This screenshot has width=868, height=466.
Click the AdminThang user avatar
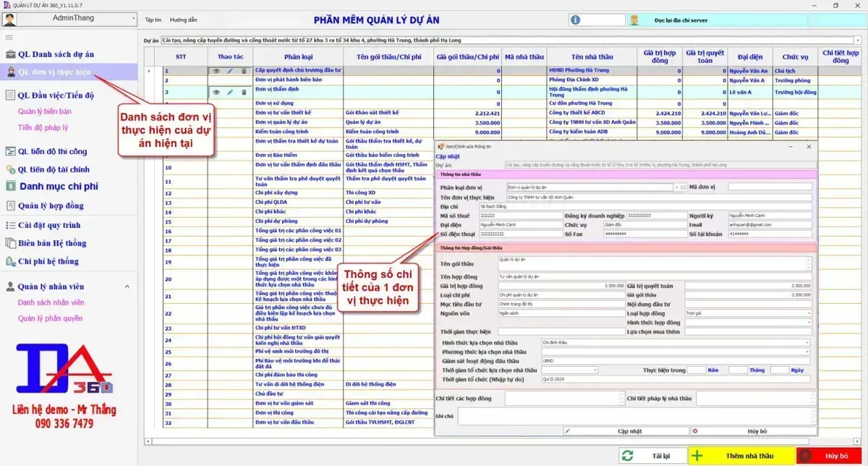click(9, 18)
